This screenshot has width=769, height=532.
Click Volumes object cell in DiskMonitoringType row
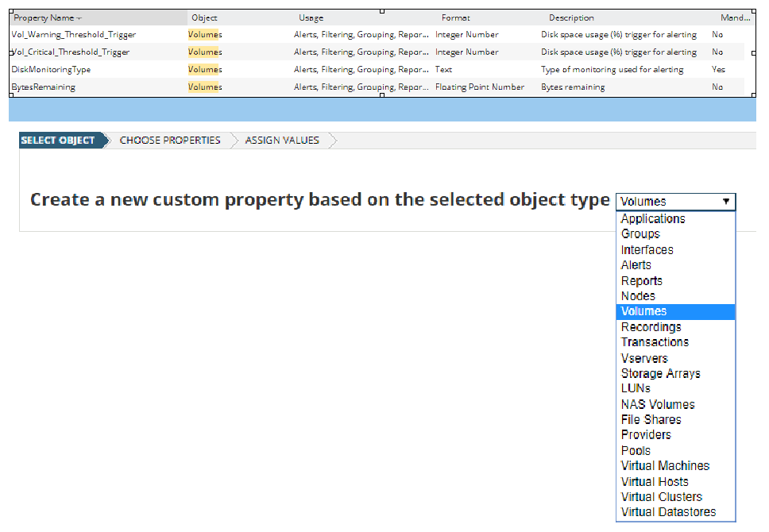point(205,70)
